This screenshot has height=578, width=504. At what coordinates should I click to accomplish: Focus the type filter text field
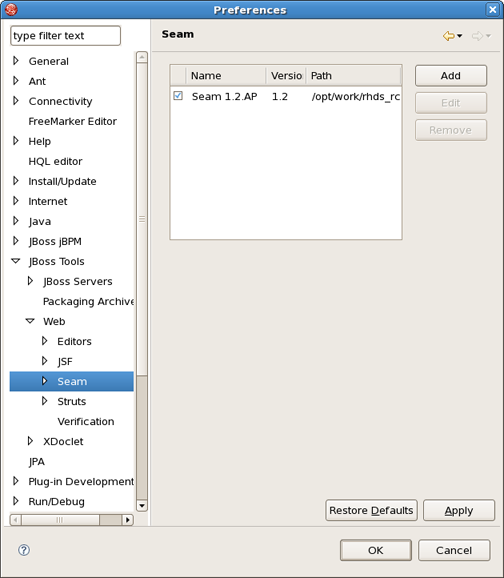coord(65,36)
